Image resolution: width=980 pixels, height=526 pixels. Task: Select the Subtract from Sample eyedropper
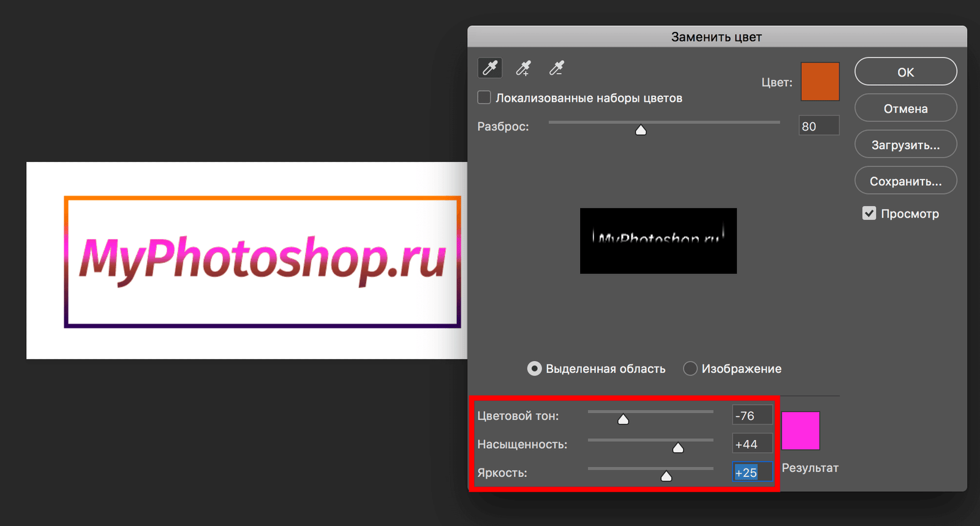pyautogui.click(x=556, y=67)
